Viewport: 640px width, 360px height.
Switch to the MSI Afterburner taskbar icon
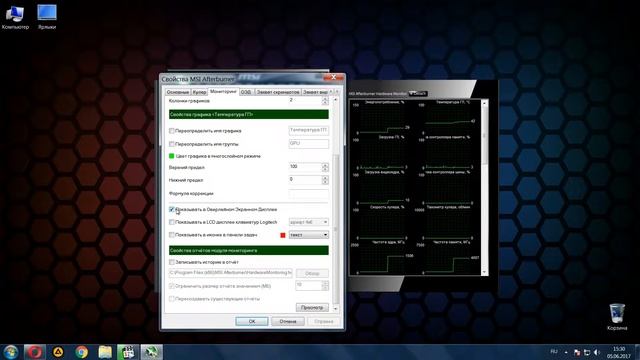click(x=151, y=352)
